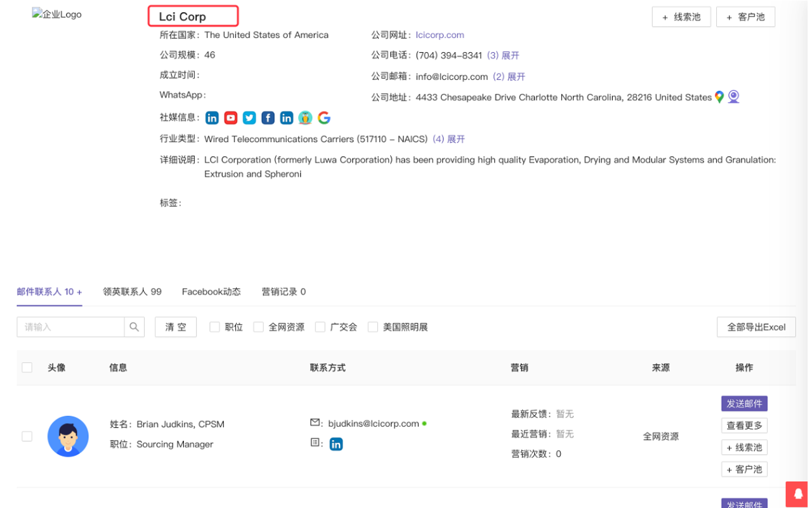The image size is (812, 508).
Task: Click the red notification bell in corner
Action: 797,495
